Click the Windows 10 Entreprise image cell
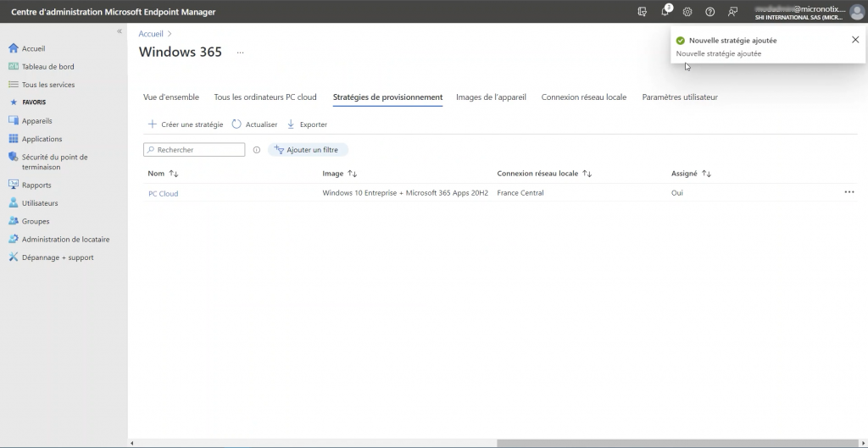 (x=405, y=193)
